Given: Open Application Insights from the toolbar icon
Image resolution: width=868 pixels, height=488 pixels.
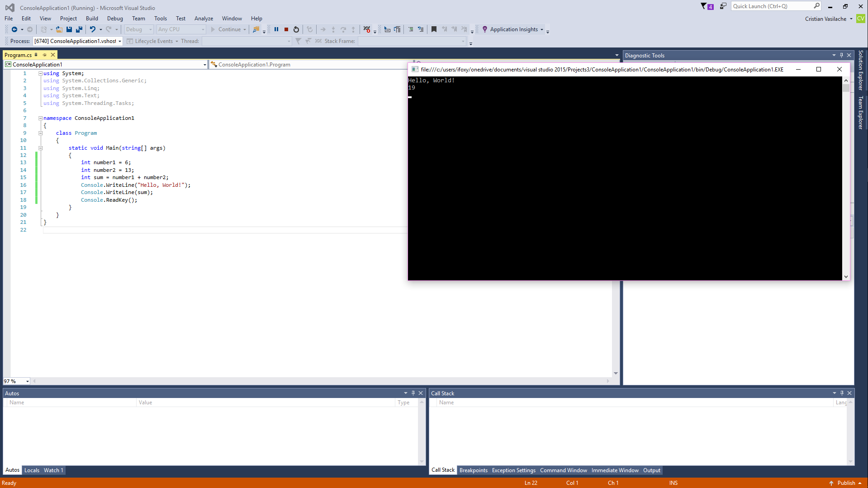Looking at the screenshot, I should 484,29.
